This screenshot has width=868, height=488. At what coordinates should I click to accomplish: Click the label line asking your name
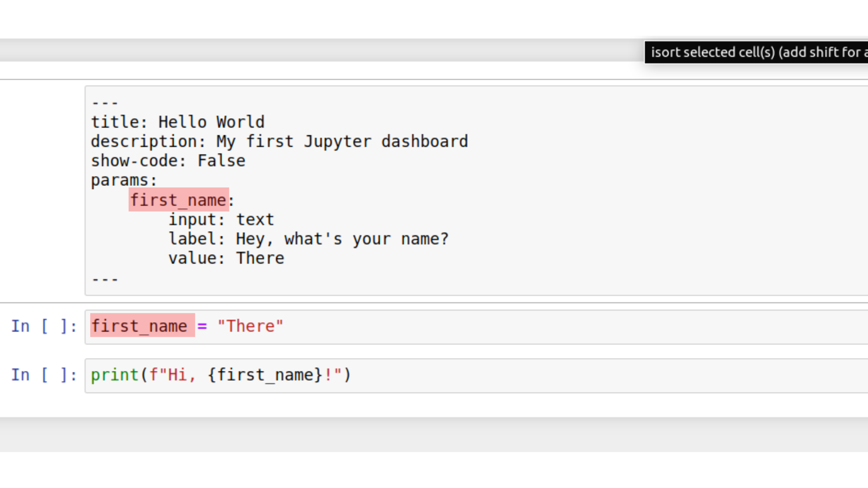(308, 239)
